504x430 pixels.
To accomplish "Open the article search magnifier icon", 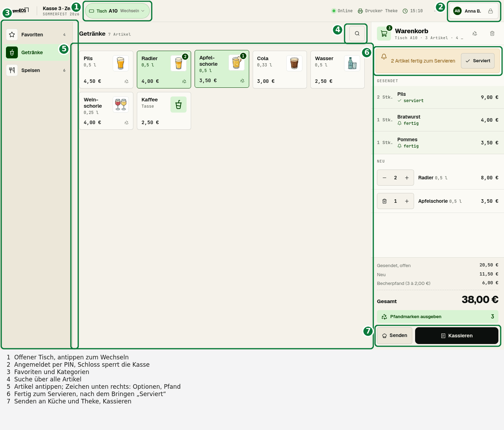I will 357,34.
